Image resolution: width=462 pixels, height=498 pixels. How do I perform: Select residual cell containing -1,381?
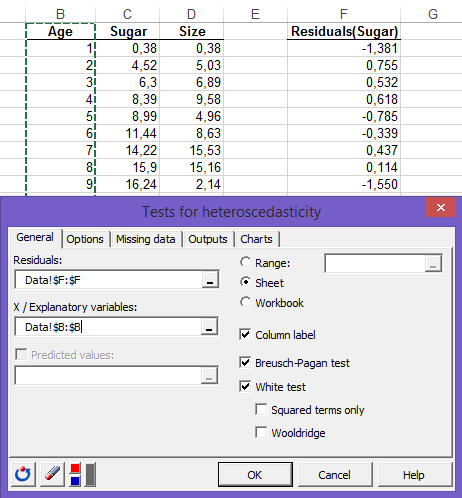pos(344,48)
